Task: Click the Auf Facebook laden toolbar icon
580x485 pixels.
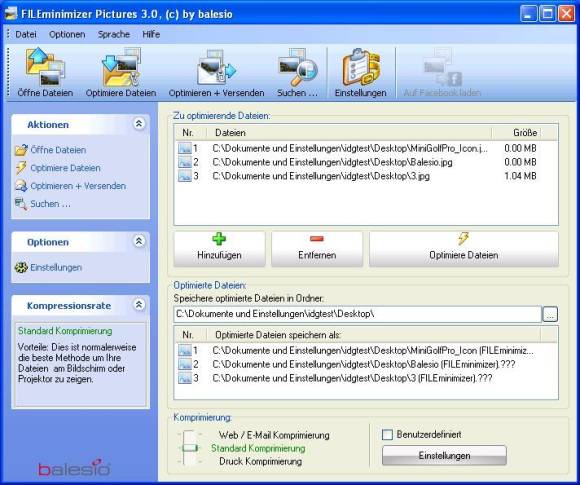Action: [442, 67]
